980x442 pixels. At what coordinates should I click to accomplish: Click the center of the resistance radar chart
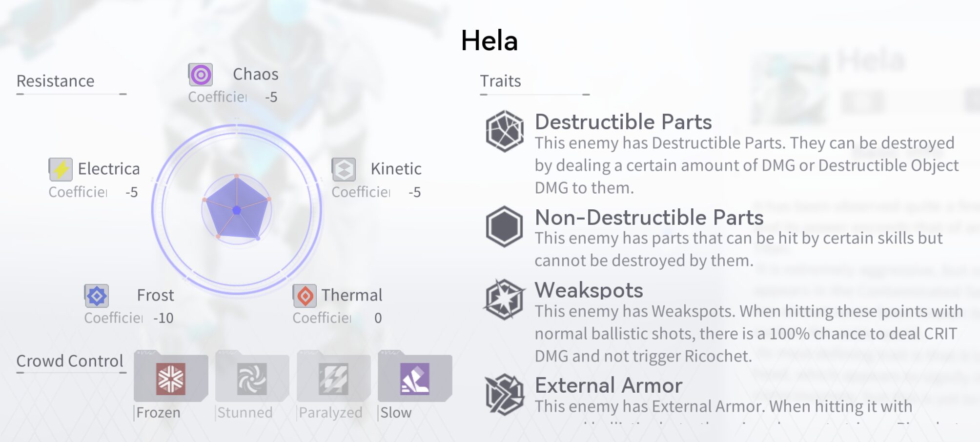(237, 210)
